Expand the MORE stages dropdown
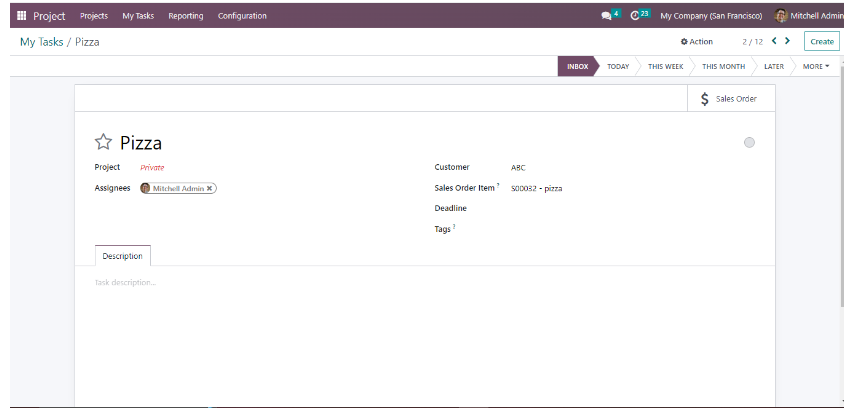 click(x=816, y=67)
